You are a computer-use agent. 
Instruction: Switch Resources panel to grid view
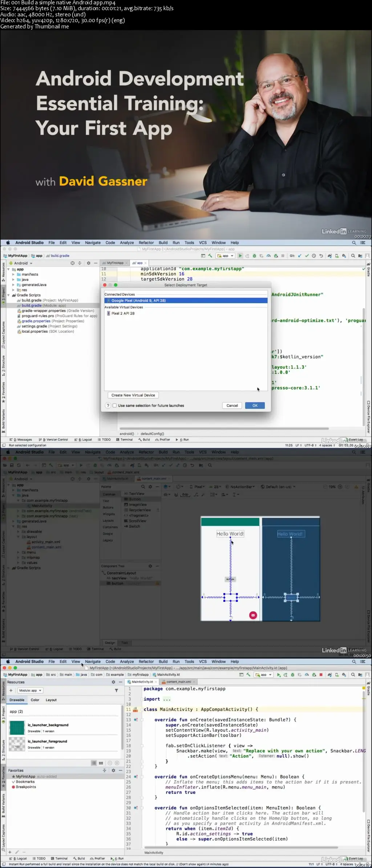(x=101, y=763)
